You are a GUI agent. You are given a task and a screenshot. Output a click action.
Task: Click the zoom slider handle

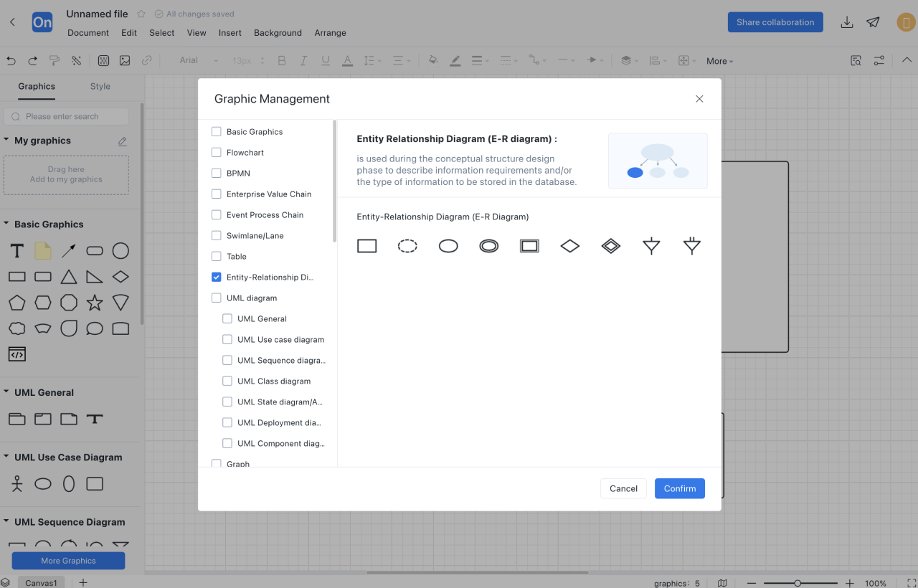tap(797, 583)
